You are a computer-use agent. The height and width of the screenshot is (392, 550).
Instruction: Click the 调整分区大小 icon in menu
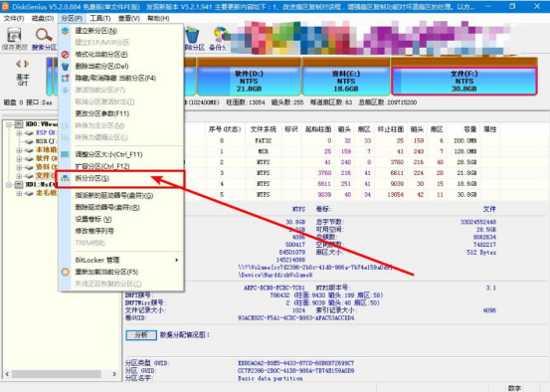(x=66, y=154)
